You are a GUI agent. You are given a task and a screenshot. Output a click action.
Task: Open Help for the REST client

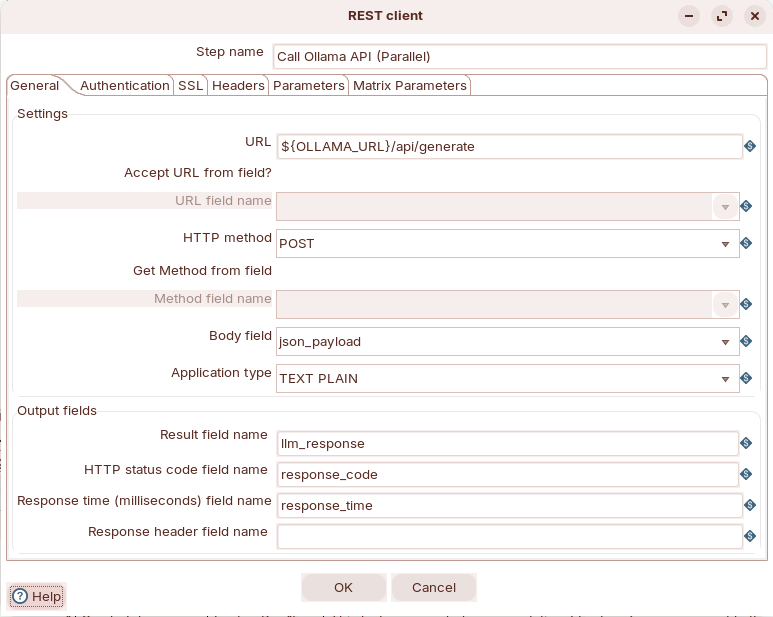[37, 597]
